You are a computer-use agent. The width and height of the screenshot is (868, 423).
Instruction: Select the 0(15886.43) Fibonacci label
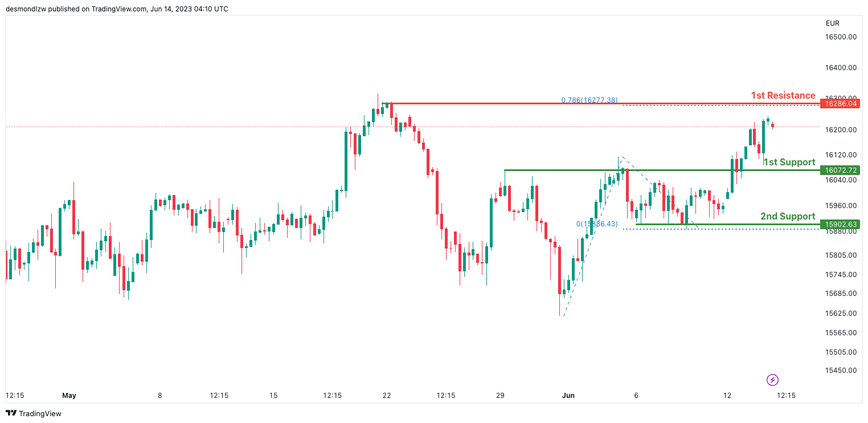(596, 223)
